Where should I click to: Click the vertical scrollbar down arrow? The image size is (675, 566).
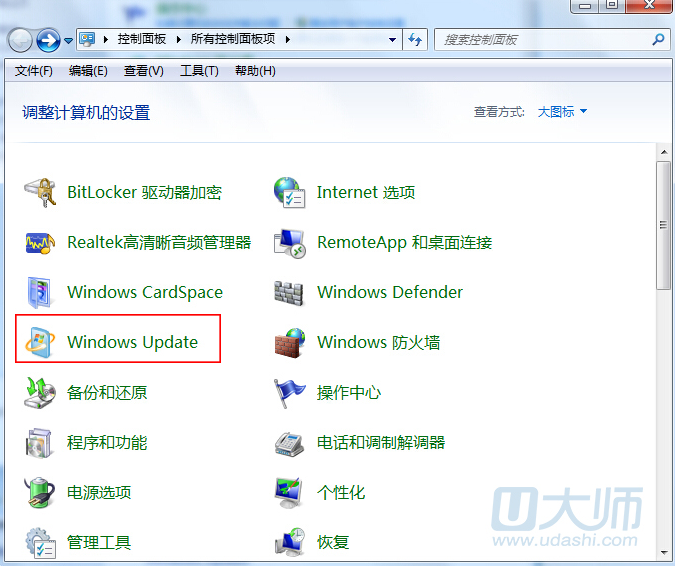pos(664,555)
